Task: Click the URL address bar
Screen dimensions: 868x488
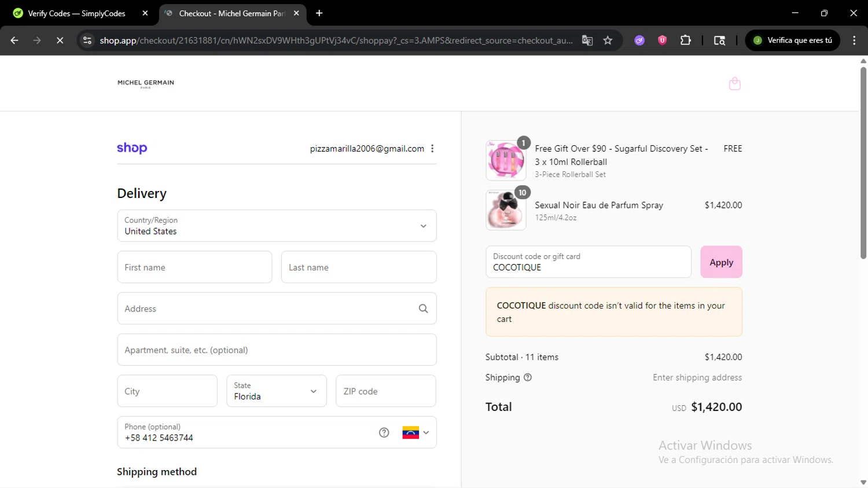Action: pos(336,40)
